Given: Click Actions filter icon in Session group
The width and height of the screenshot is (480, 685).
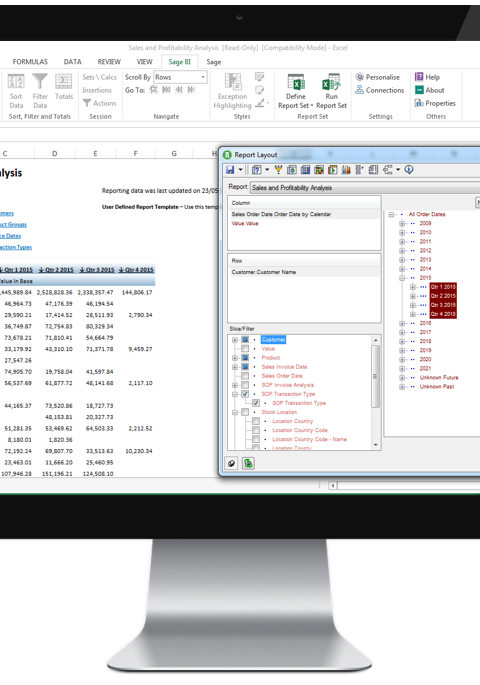Looking at the screenshot, I should click(87, 103).
